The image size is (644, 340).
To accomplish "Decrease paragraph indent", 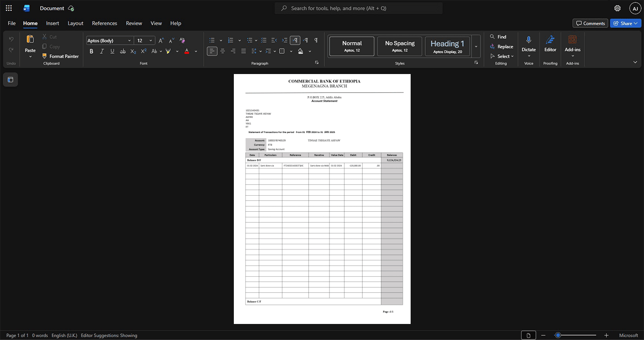I will click(274, 41).
